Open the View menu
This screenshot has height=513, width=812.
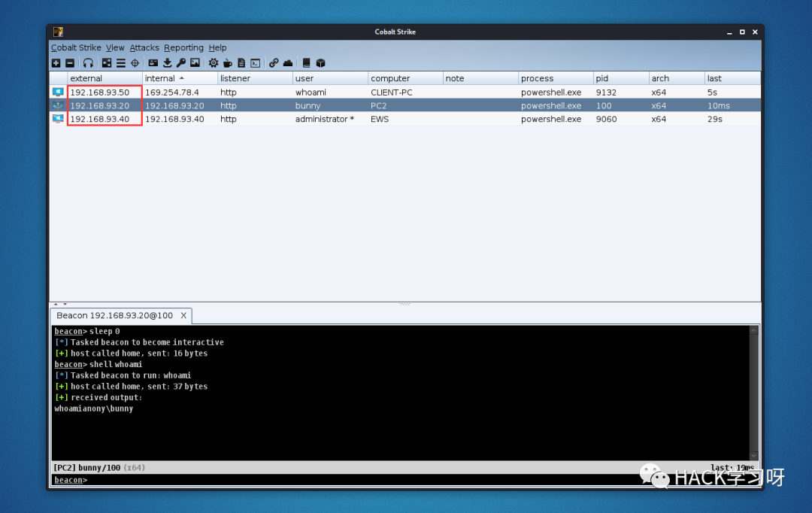click(x=115, y=47)
